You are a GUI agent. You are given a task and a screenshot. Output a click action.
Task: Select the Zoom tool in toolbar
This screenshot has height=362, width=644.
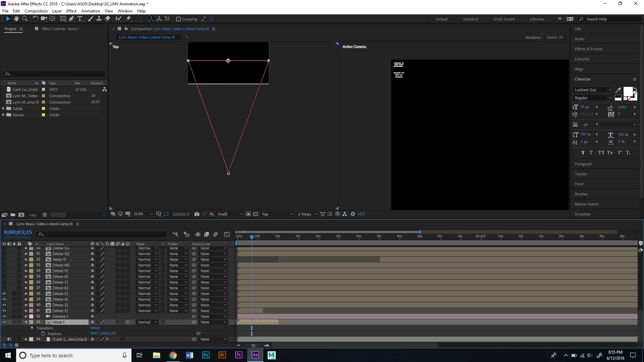[x=24, y=19]
